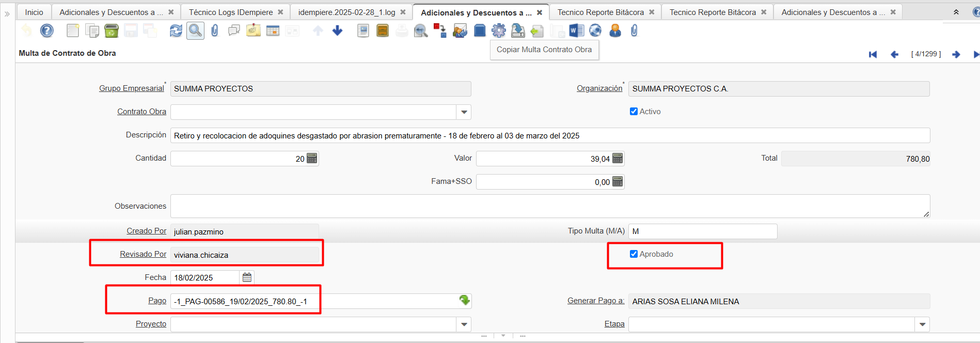
Task: Click the process gear icon in toolbar
Action: [499, 31]
